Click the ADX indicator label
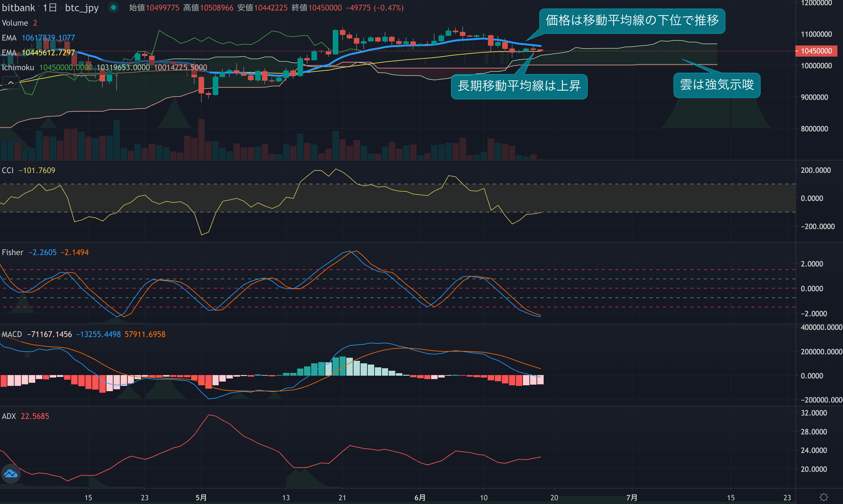 point(9,416)
